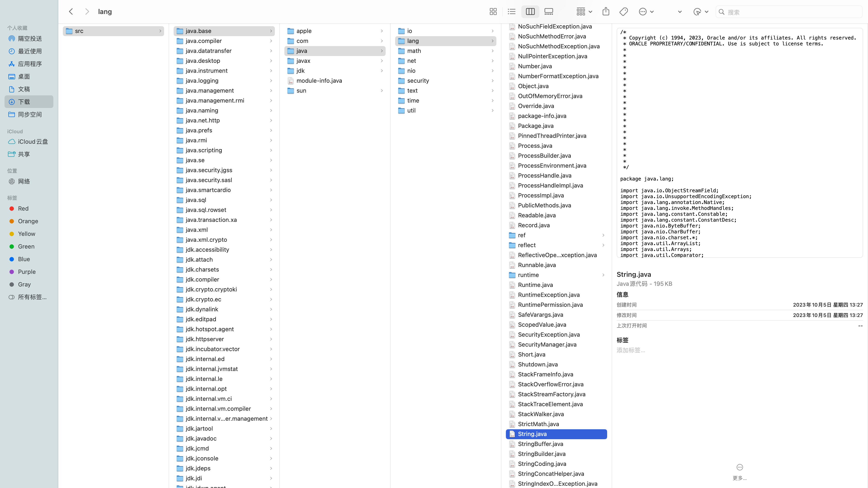Click the back navigation arrow icon

(71, 11)
